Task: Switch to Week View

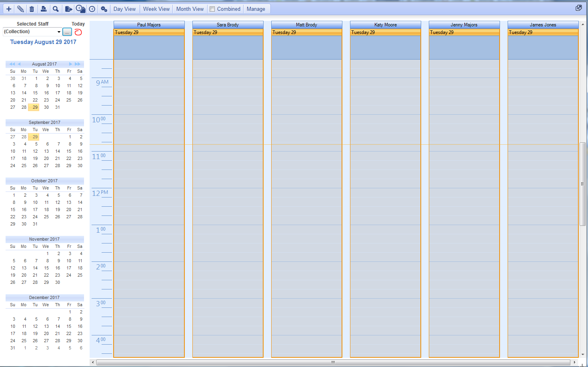Action: 156,9
